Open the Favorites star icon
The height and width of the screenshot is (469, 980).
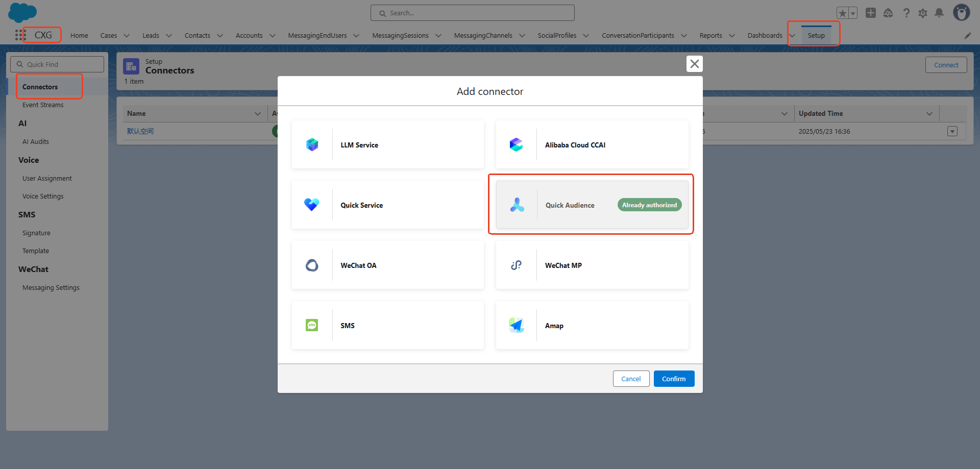(x=842, y=13)
